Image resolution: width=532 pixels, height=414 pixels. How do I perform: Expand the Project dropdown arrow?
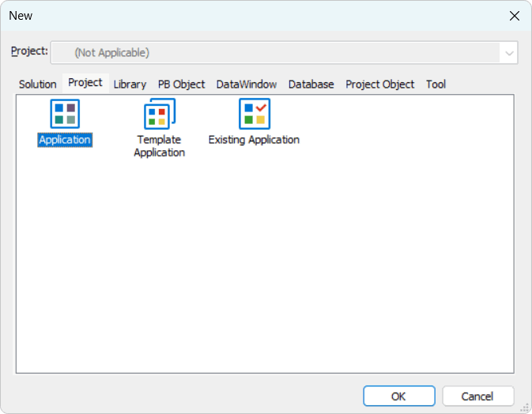(507, 53)
